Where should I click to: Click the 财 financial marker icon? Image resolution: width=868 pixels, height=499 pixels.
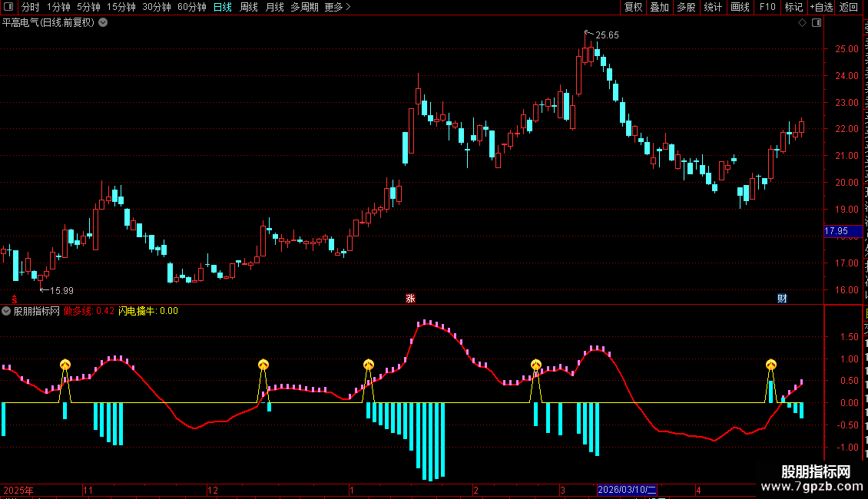[782, 298]
